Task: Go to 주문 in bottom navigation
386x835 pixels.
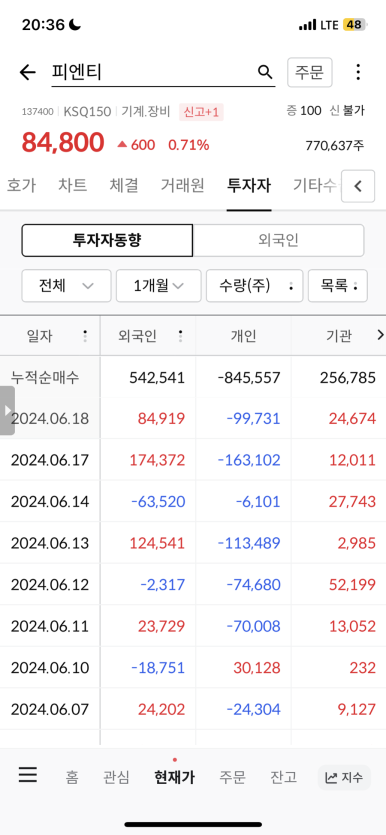Action: pyautogui.click(x=232, y=777)
